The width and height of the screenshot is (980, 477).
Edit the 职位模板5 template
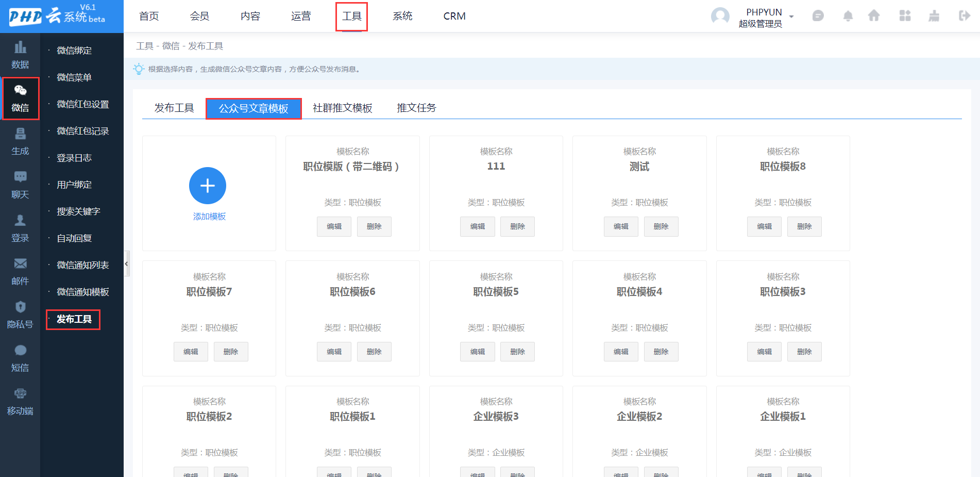click(x=477, y=352)
